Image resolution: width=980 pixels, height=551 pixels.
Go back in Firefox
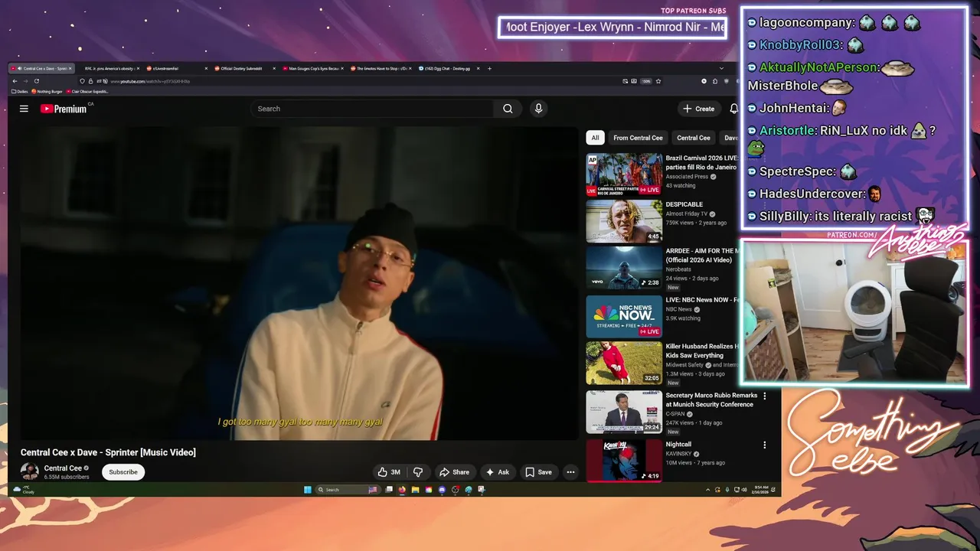(15, 81)
